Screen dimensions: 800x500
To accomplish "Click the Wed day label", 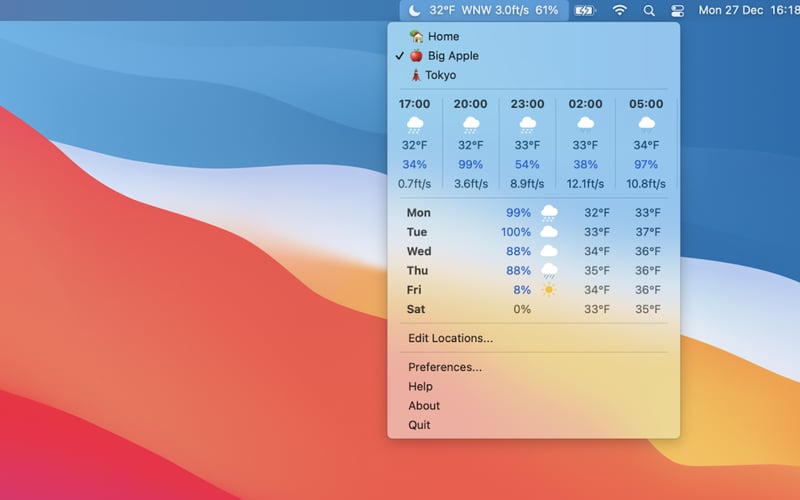I will pos(419,251).
